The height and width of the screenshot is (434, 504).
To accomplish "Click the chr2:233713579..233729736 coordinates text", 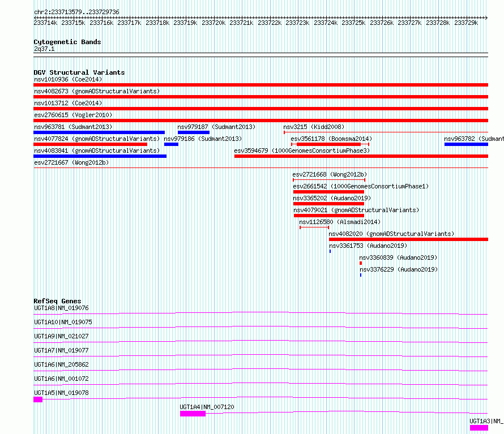I will coord(76,12).
